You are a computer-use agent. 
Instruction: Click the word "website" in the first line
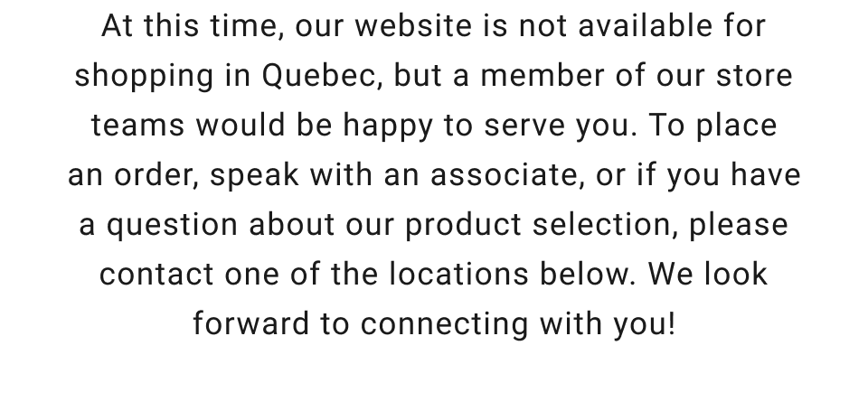(413, 26)
